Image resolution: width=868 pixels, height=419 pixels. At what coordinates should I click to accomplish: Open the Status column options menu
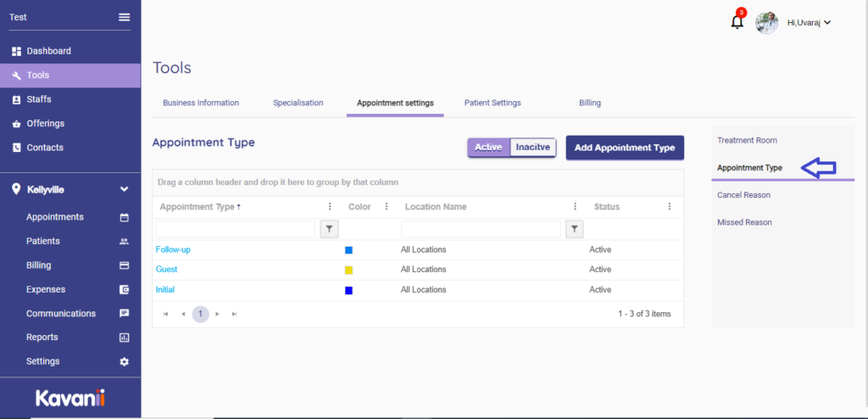pyautogui.click(x=669, y=206)
